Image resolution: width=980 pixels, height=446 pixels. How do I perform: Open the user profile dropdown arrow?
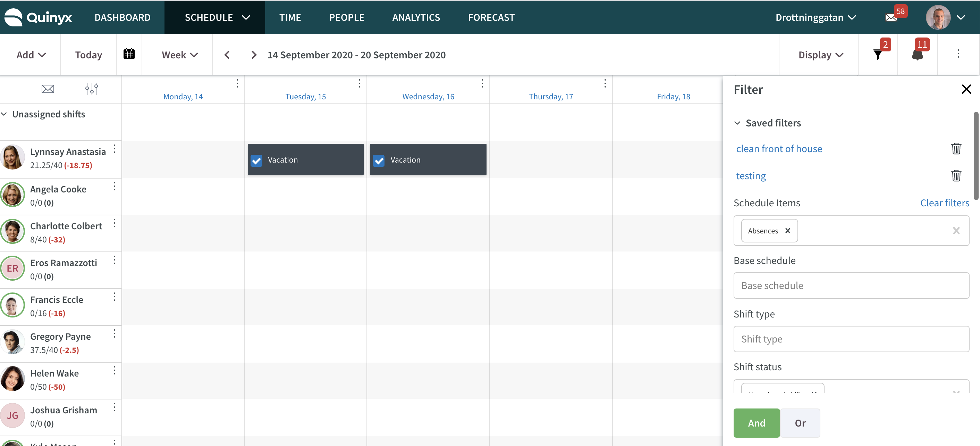tap(961, 17)
